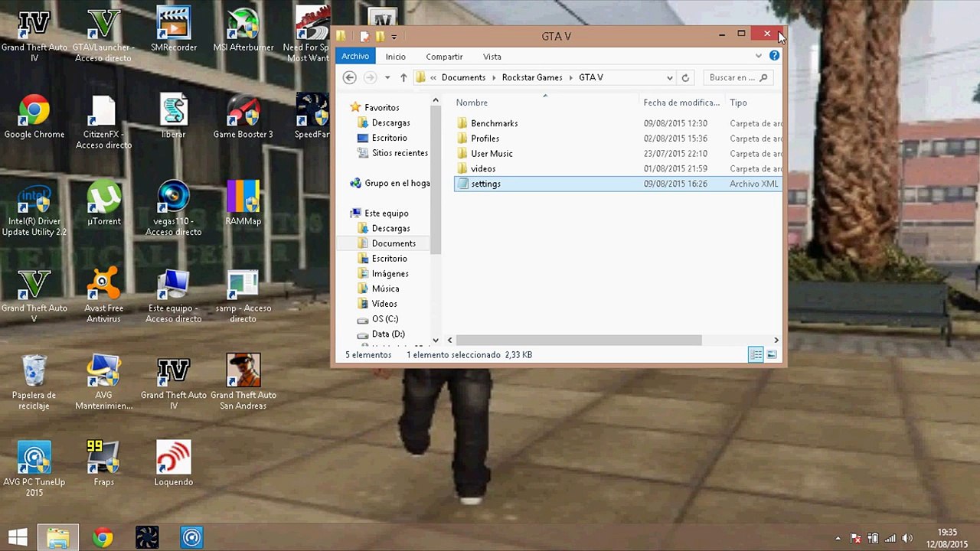Open the Compartir ribbon tab
This screenshot has height=551, width=980.
(444, 57)
